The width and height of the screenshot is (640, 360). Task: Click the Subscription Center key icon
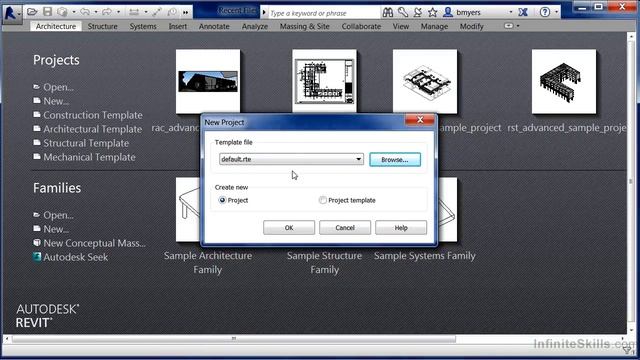pos(403,12)
